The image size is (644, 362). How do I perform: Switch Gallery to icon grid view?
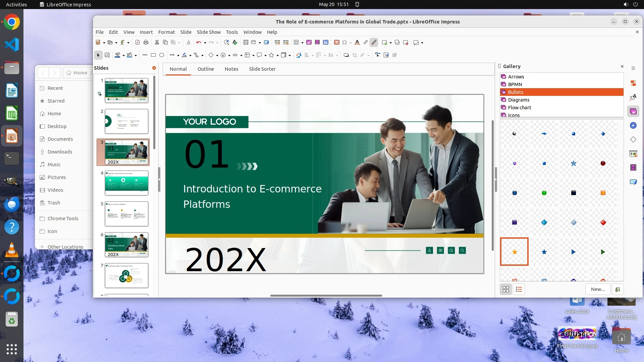506,289
